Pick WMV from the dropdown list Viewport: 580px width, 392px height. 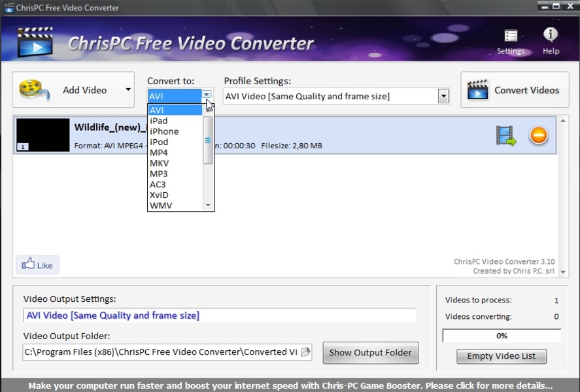[161, 205]
